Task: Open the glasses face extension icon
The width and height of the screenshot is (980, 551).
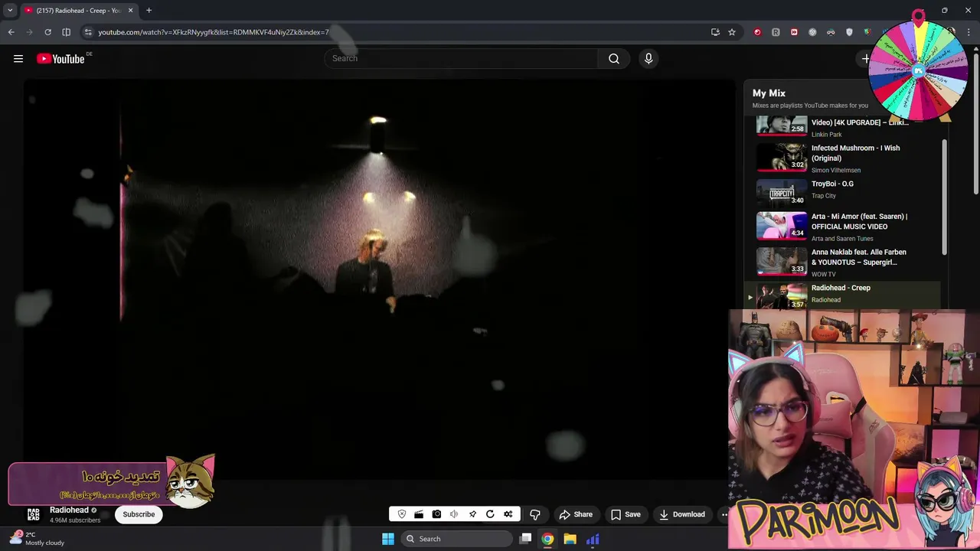Action: (831, 32)
